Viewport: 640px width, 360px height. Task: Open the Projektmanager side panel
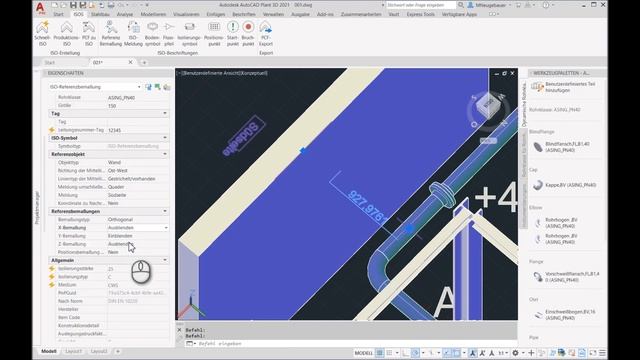point(37,207)
